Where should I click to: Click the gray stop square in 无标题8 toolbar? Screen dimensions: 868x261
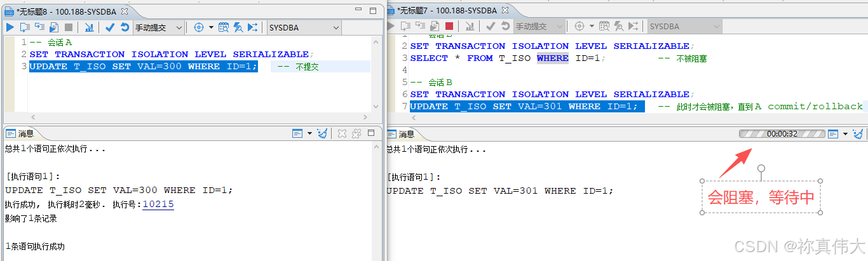[69, 27]
